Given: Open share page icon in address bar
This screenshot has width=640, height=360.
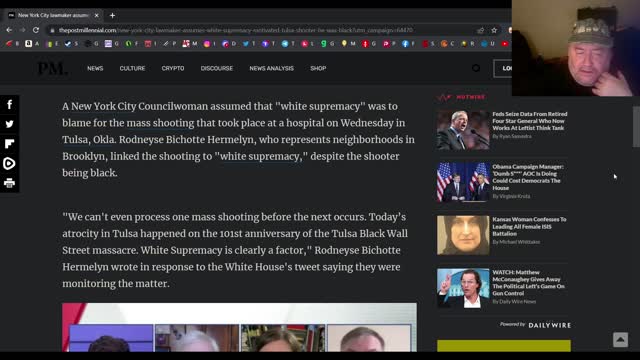Looking at the screenshot, I should point(480,30).
